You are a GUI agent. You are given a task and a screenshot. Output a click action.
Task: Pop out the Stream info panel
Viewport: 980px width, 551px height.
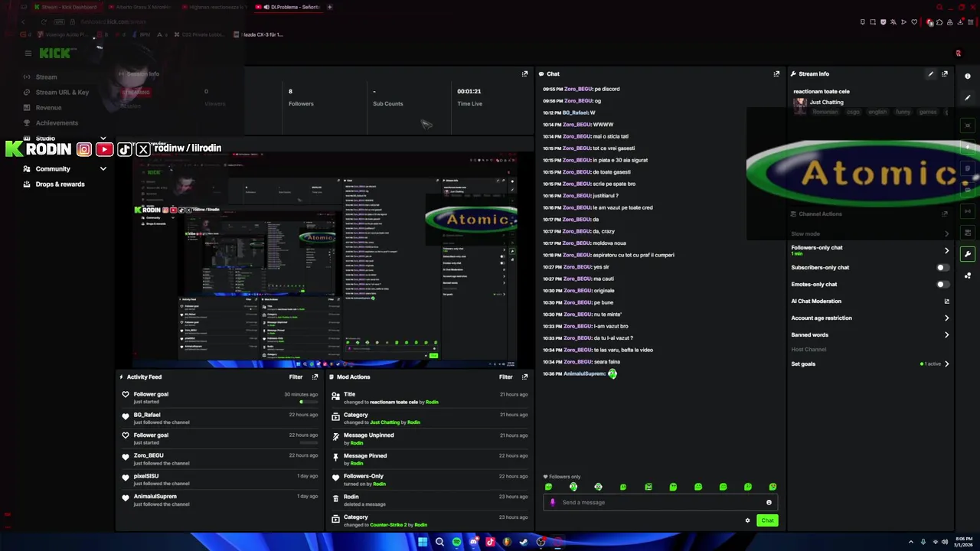coord(945,74)
